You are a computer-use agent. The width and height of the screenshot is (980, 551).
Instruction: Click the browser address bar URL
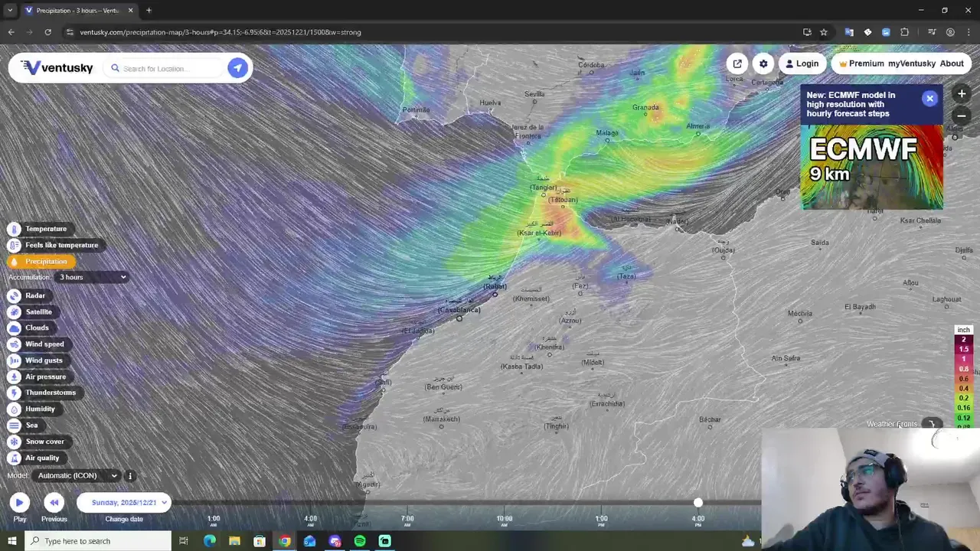[x=220, y=32]
